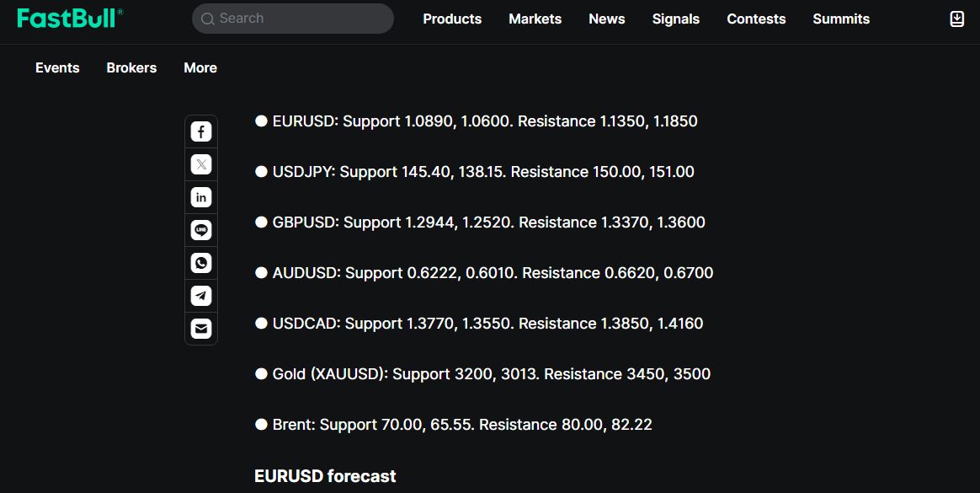The width and height of the screenshot is (980, 493).
Task: Open the Brokers menu item
Action: pyautogui.click(x=131, y=67)
